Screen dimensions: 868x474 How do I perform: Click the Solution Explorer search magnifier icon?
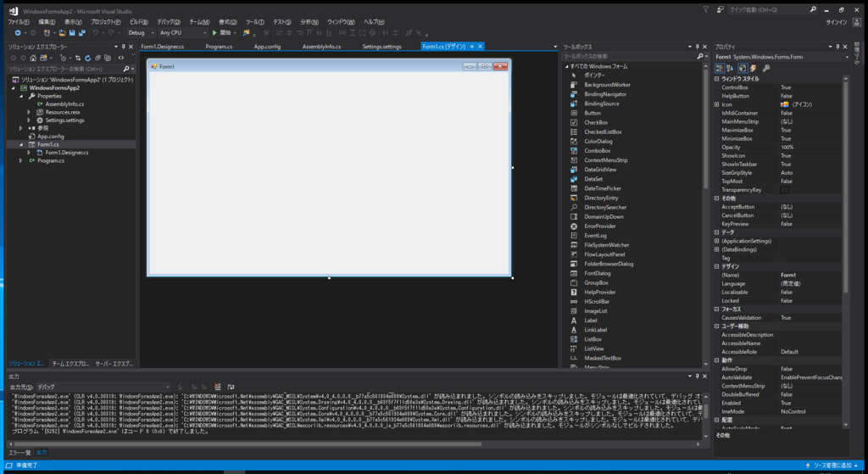[126, 69]
